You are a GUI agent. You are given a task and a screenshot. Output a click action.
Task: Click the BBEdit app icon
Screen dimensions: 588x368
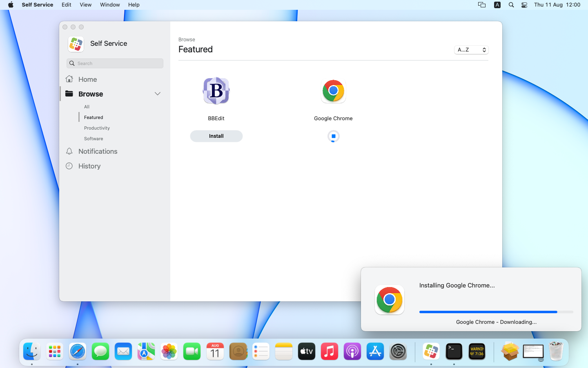point(216,91)
